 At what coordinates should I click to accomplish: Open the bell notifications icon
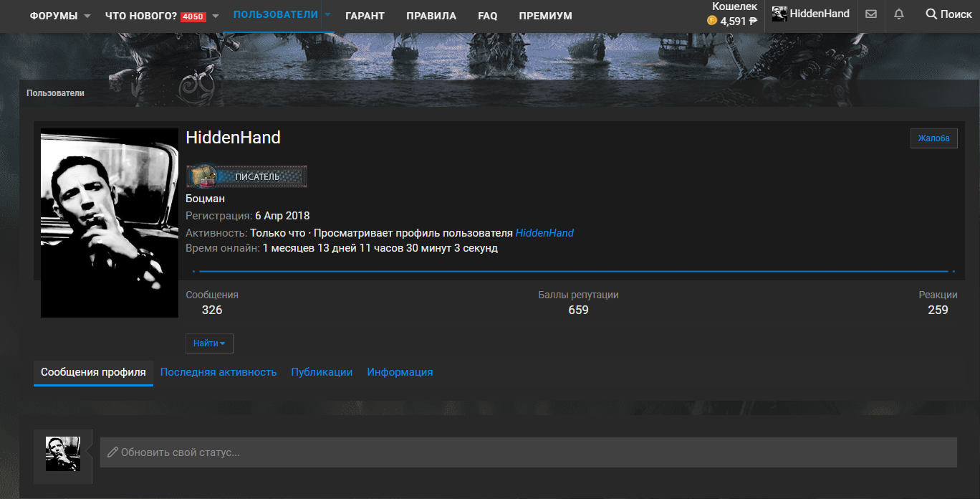899,14
